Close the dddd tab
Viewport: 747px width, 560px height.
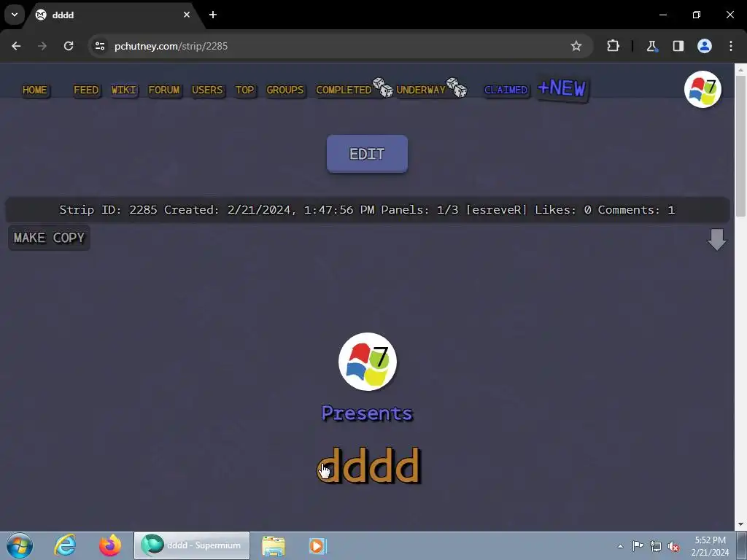(x=187, y=15)
